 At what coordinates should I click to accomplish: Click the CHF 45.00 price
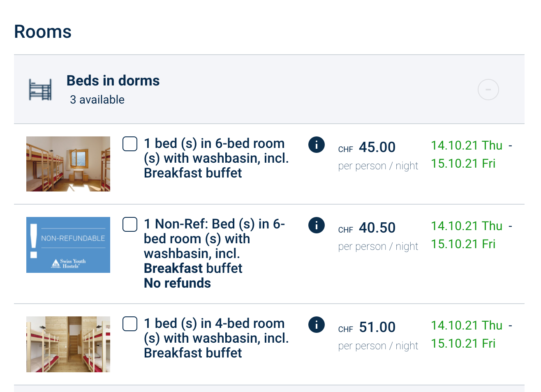click(377, 147)
